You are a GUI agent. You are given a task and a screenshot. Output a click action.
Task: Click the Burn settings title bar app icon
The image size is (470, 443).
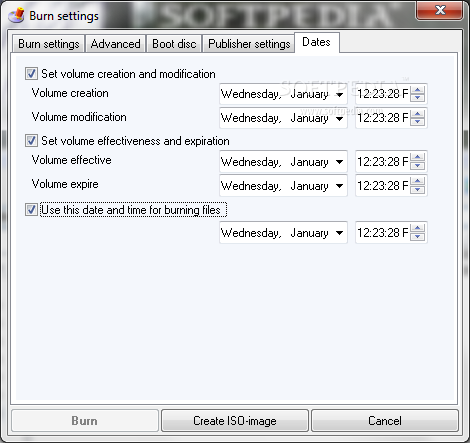pyautogui.click(x=16, y=15)
